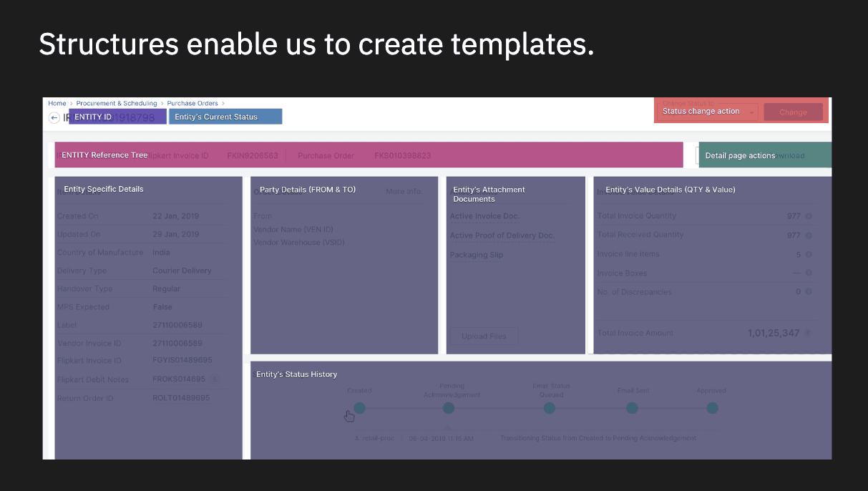Click info icon next to Total Received Quantity
The width and height of the screenshot is (868, 491).
809,235
